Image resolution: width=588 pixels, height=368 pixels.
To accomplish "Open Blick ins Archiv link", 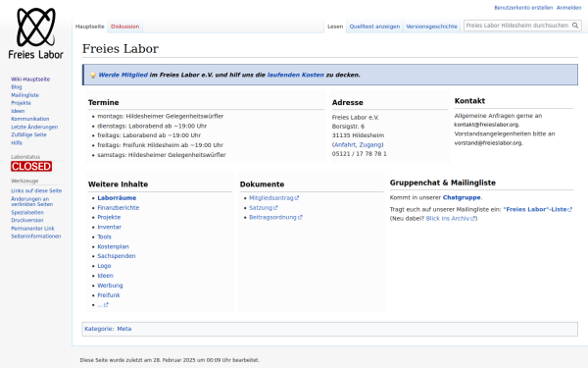I will coord(451,219).
